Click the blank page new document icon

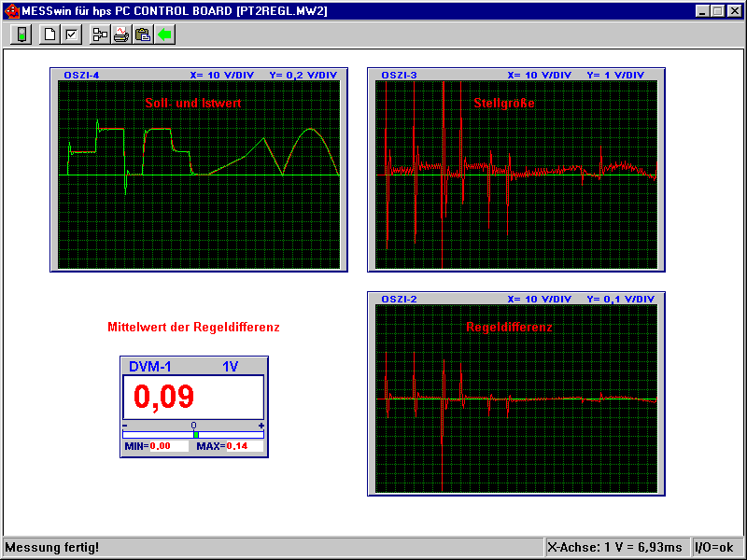pyautogui.click(x=51, y=35)
